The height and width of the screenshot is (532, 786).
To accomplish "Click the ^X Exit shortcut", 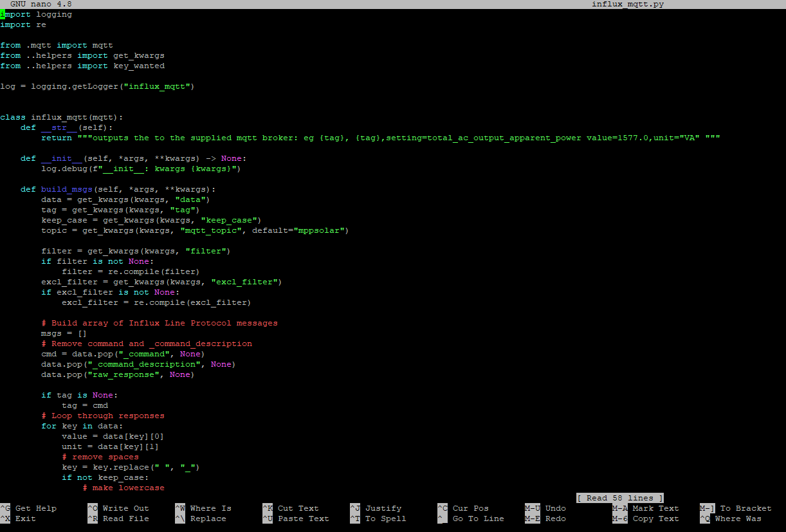I will (x=18, y=518).
